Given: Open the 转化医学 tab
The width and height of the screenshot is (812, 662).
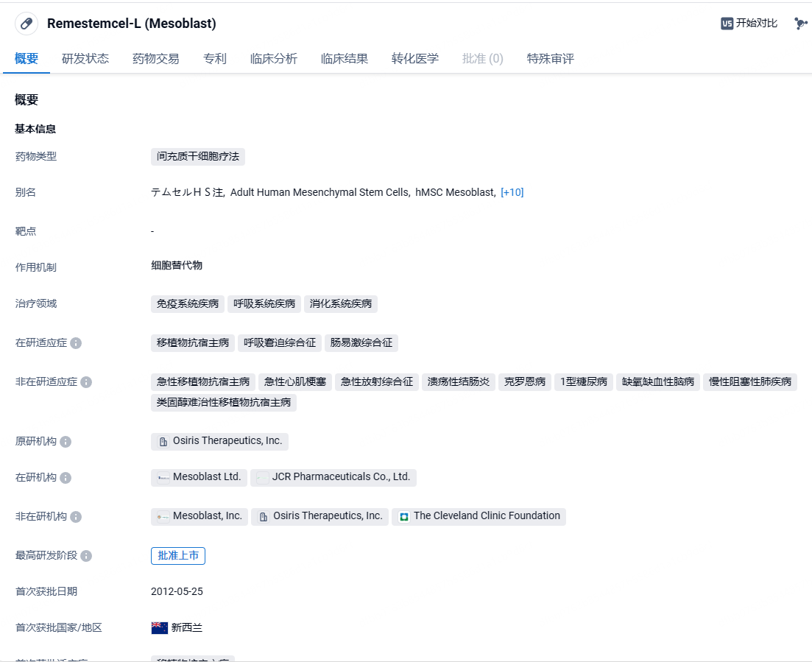Looking at the screenshot, I should [415, 58].
